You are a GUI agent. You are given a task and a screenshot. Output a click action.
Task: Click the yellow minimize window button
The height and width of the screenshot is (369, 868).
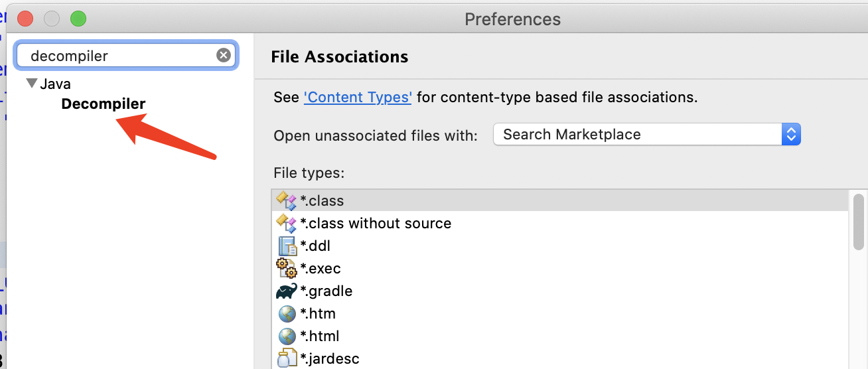pyautogui.click(x=52, y=19)
